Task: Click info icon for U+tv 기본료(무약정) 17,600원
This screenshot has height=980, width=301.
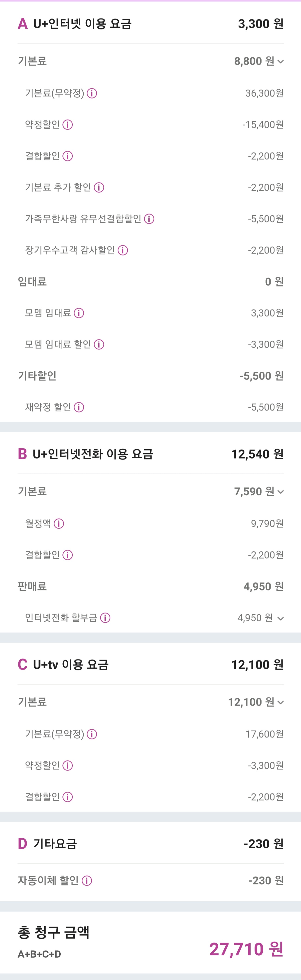Action: (92, 734)
